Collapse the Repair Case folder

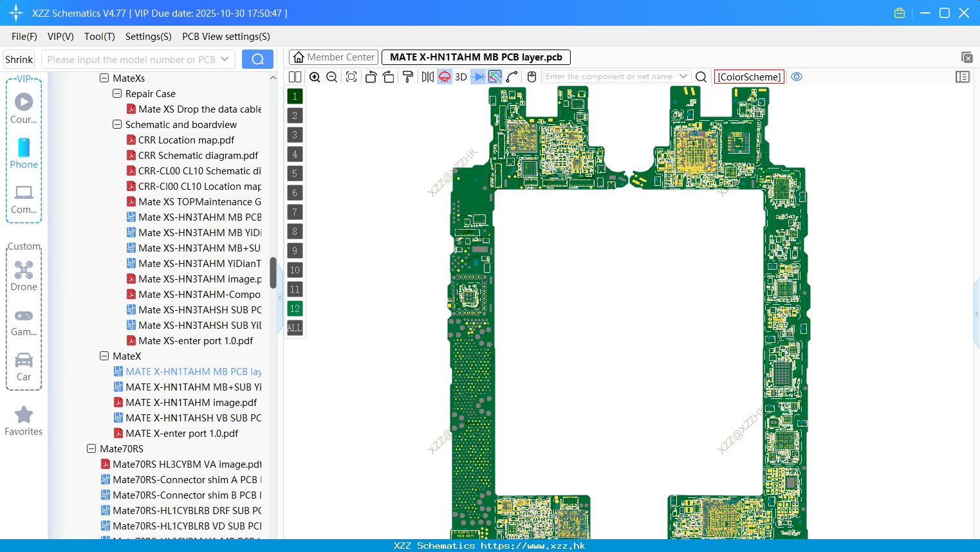coord(117,93)
